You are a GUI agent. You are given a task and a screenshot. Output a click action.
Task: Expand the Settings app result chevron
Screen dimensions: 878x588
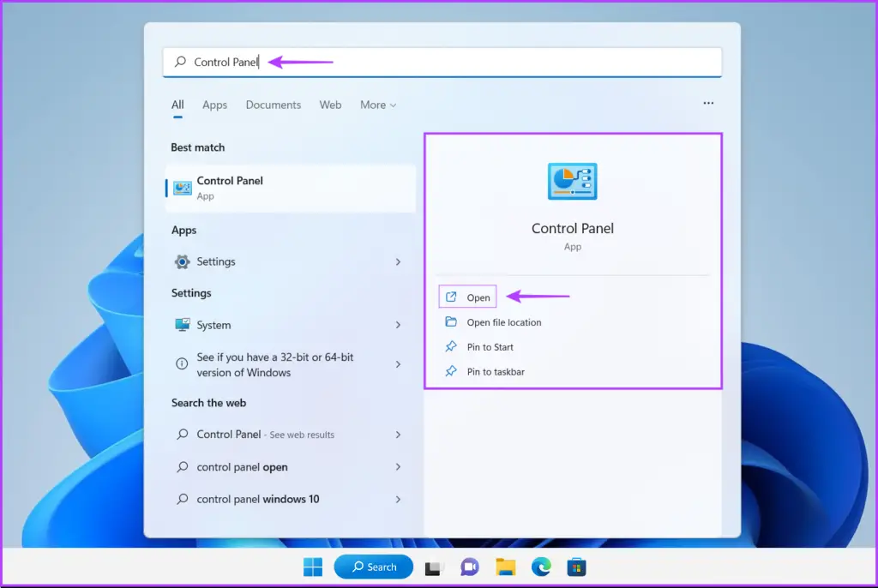pos(398,261)
